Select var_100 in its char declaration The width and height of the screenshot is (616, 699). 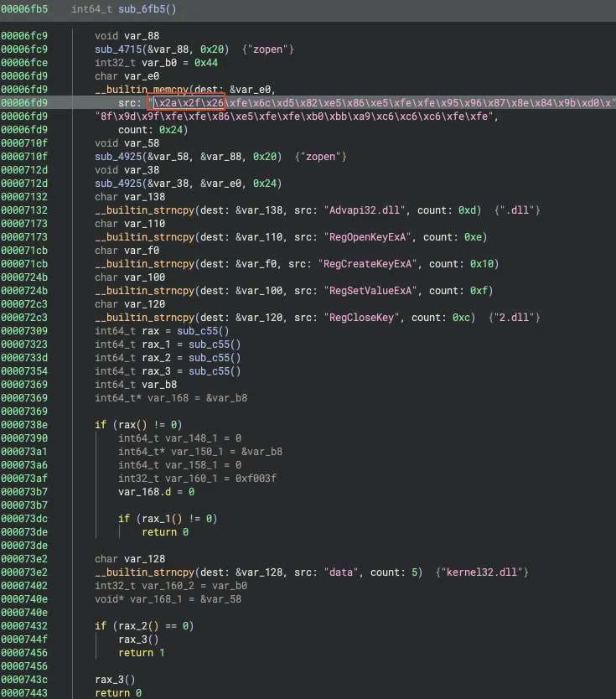[144, 277]
